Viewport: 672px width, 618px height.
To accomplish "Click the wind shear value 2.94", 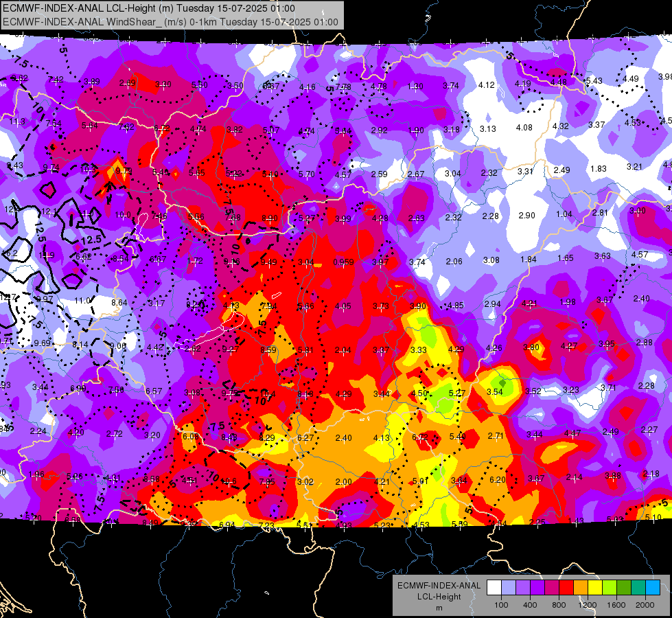I will tap(492, 304).
